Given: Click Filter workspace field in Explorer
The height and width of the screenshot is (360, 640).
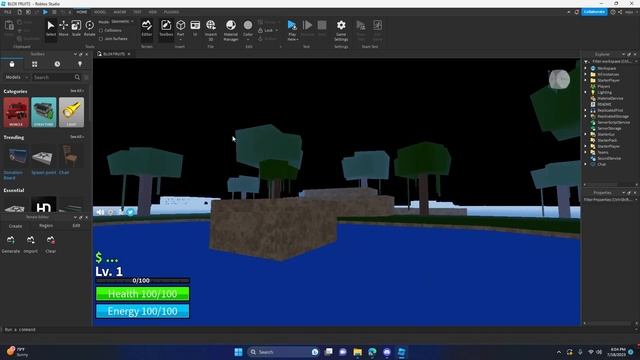Looking at the screenshot, I should point(610,62).
